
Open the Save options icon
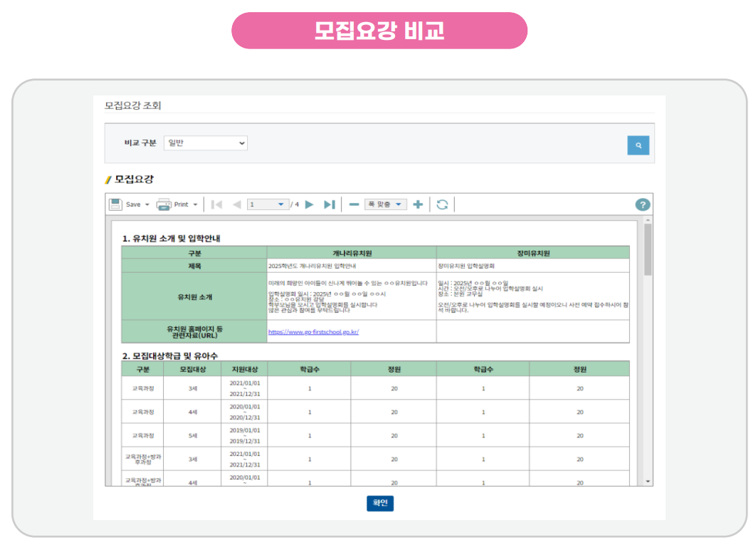tap(115, 204)
